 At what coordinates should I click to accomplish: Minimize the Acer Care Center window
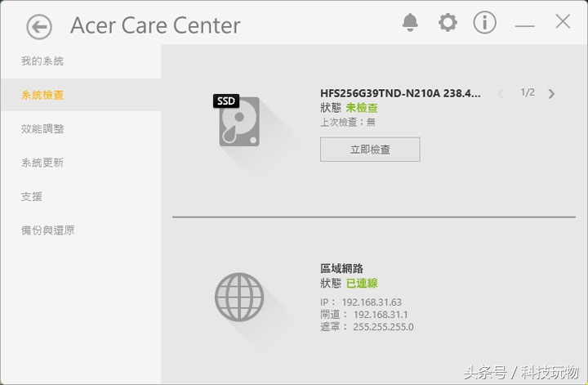[524, 25]
